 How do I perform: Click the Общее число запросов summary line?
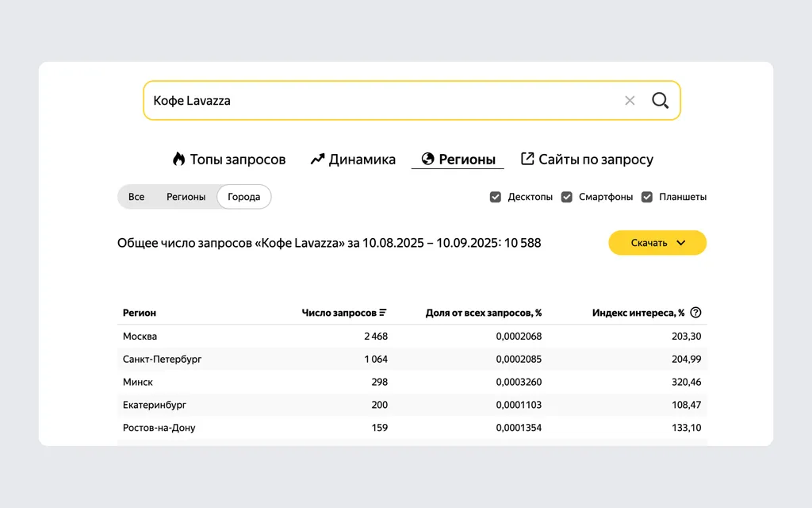(x=329, y=243)
